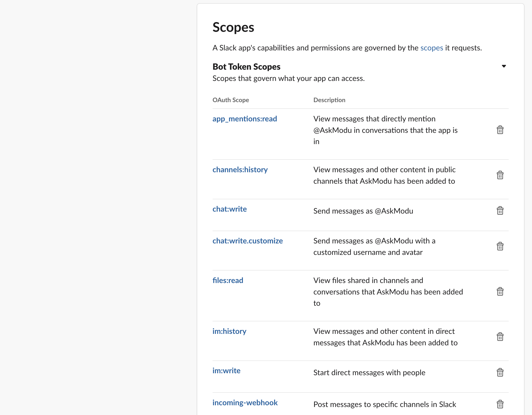The image size is (532, 415).
Task: Click the Bot Token Scopes heading
Action: (246, 67)
